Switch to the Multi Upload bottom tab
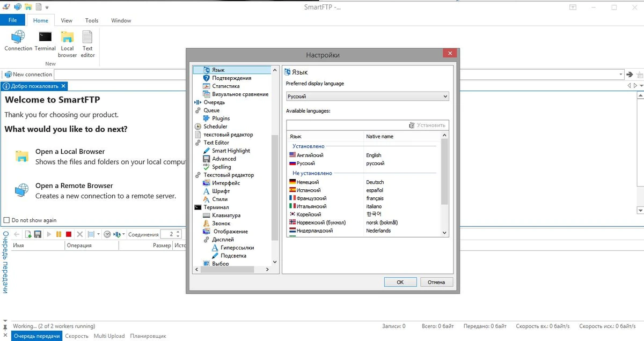This screenshot has height=341, width=644. click(x=109, y=336)
